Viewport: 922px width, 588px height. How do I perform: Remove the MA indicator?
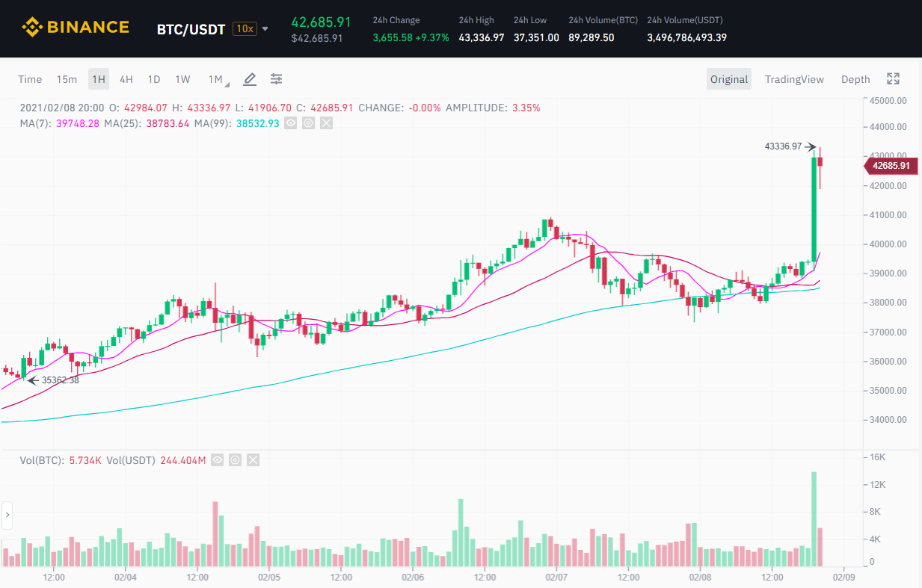coord(326,123)
